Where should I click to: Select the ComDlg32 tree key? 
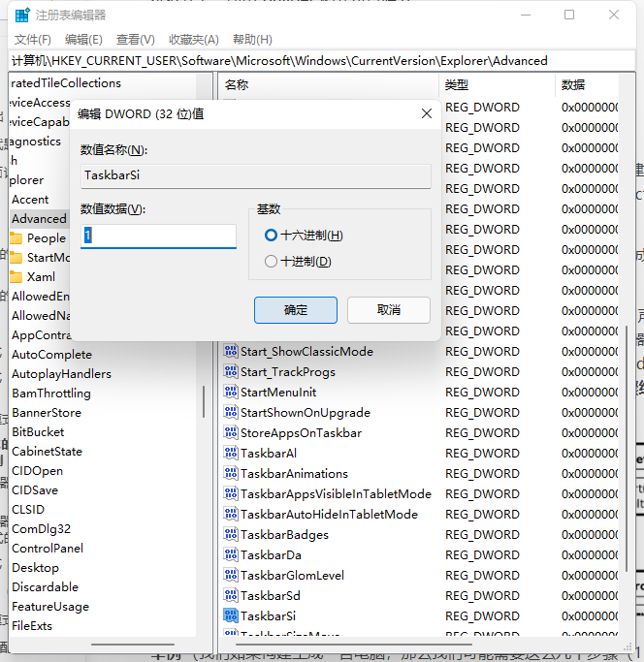pyautogui.click(x=42, y=528)
